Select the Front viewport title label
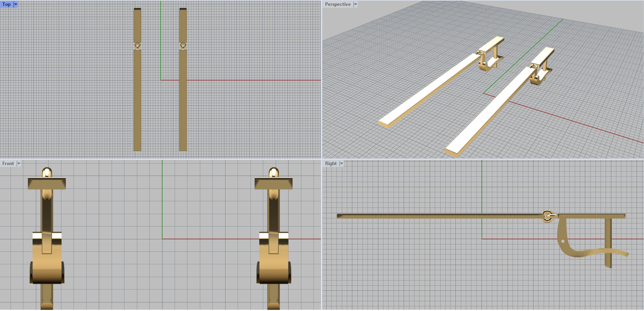644x311 pixels. coord(8,164)
